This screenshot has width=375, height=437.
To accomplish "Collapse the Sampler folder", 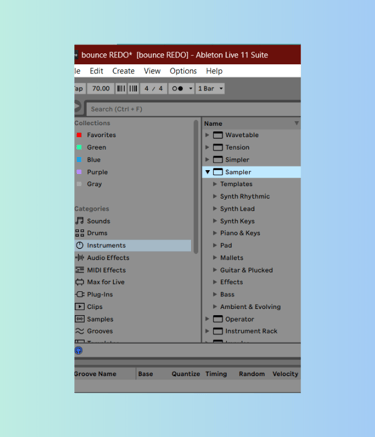I will point(207,172).
